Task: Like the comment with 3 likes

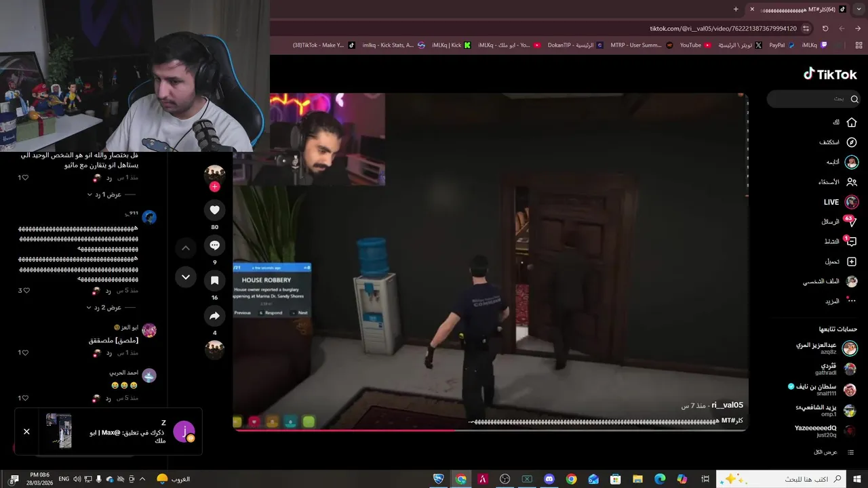Action: pyautogui.click(x=26, y=290)
